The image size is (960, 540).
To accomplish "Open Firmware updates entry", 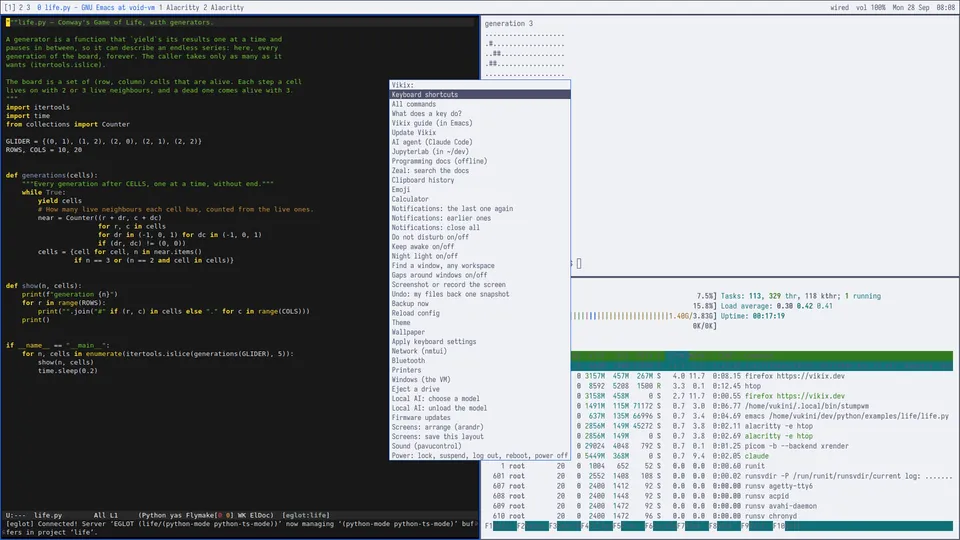I will (480, 418).
